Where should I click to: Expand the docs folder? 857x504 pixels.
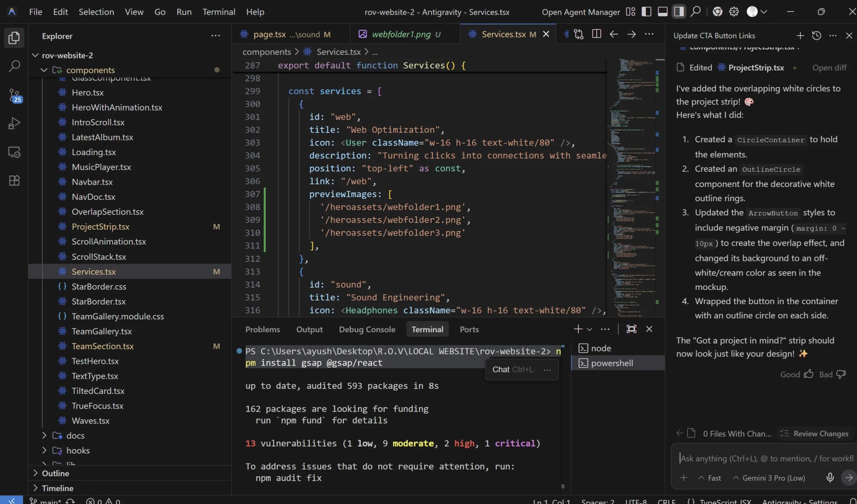44,435
